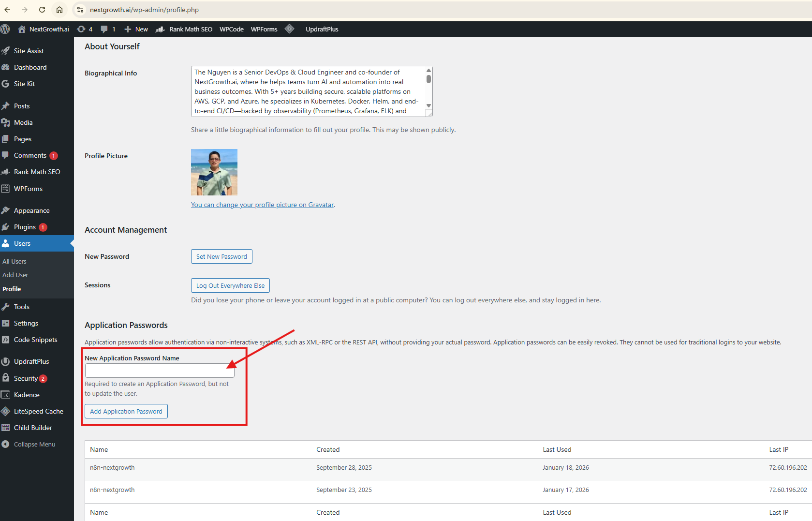Select All Users submenu item
The width and height of the screenshot is (812, 521).
(15, 261)
